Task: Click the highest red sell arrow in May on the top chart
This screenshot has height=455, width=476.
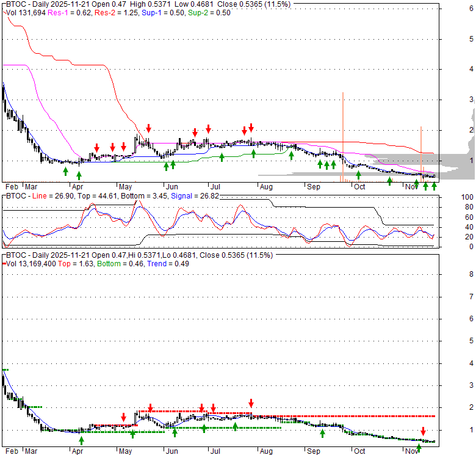Action: [x=148, y=128]
